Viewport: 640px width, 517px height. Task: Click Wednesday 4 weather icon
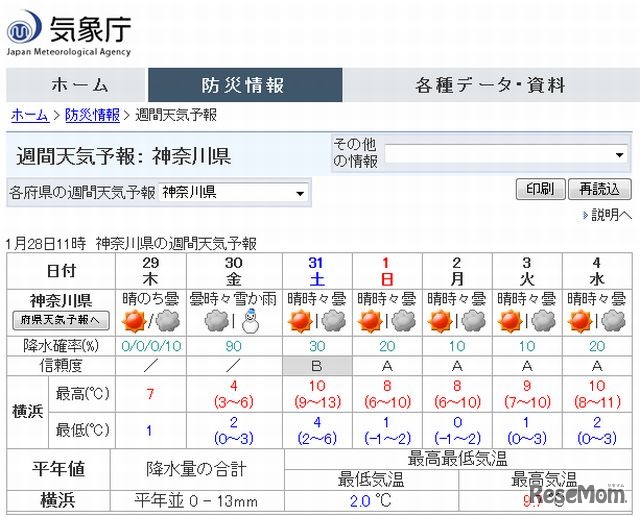click(597, 321)
